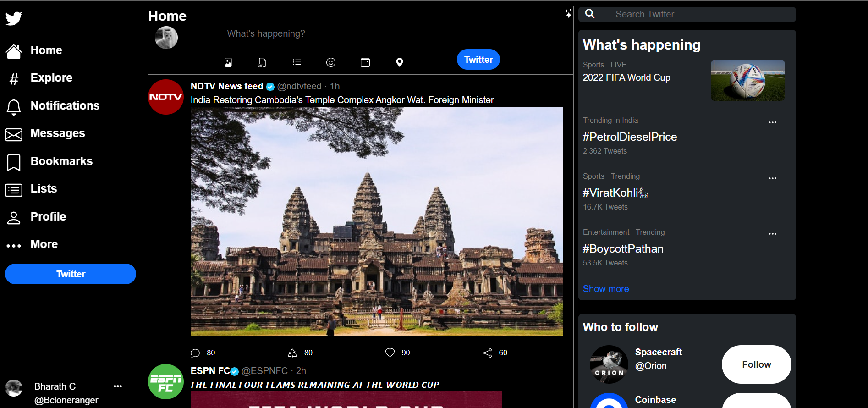Open the Messages envelope icon

[14, 134]
